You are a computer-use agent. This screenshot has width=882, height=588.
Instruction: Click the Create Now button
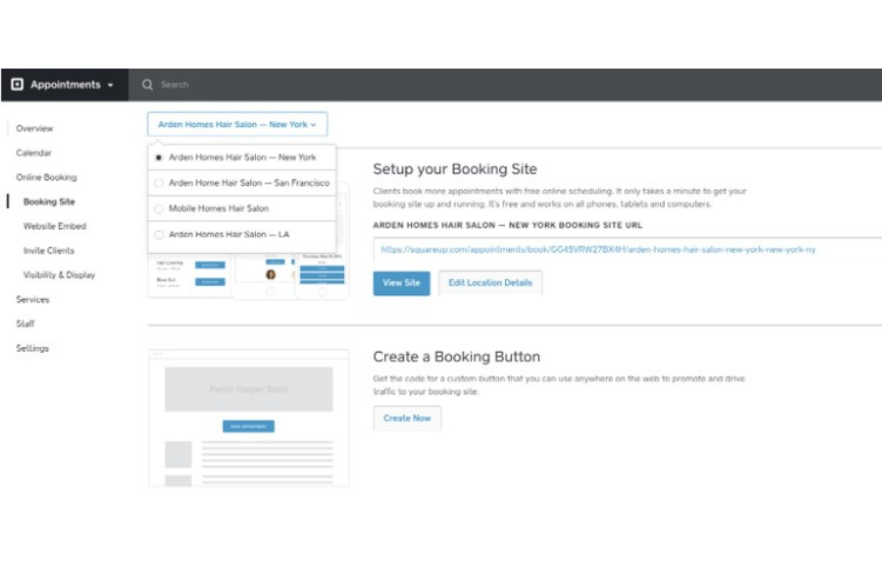pos(407,418)
